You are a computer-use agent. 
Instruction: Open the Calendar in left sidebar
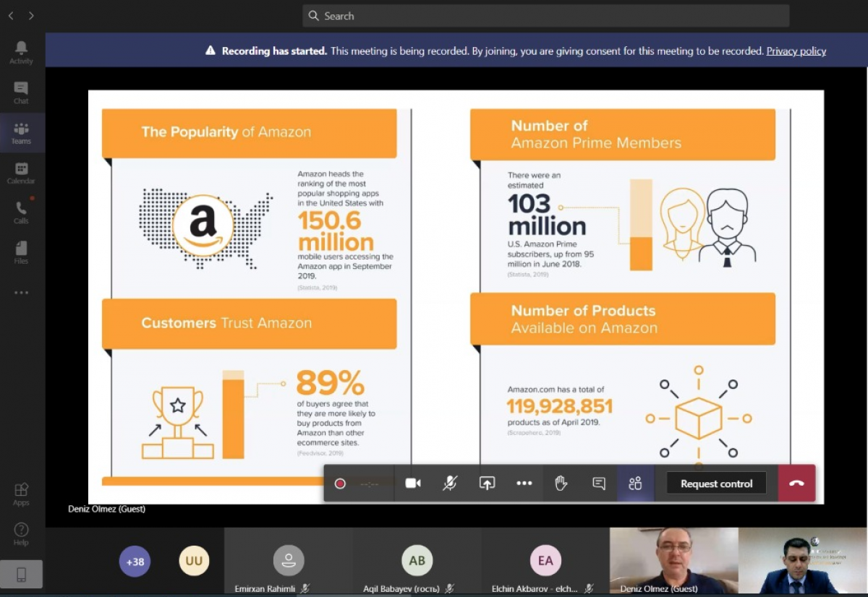21,173
